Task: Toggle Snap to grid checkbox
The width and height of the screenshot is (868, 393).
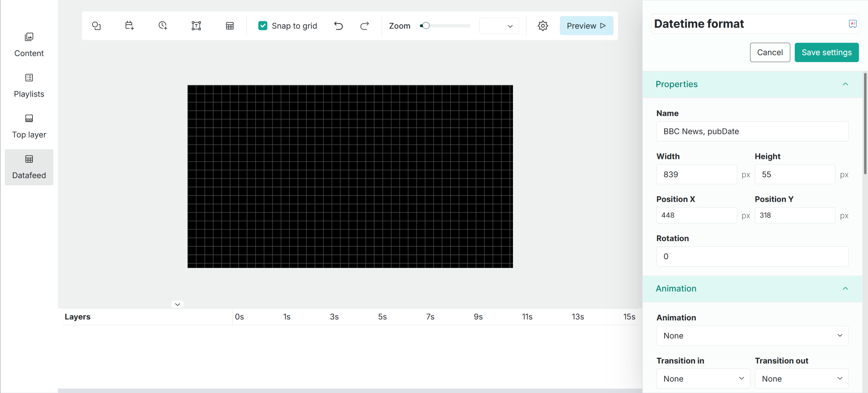Action: tap(263, 26)
